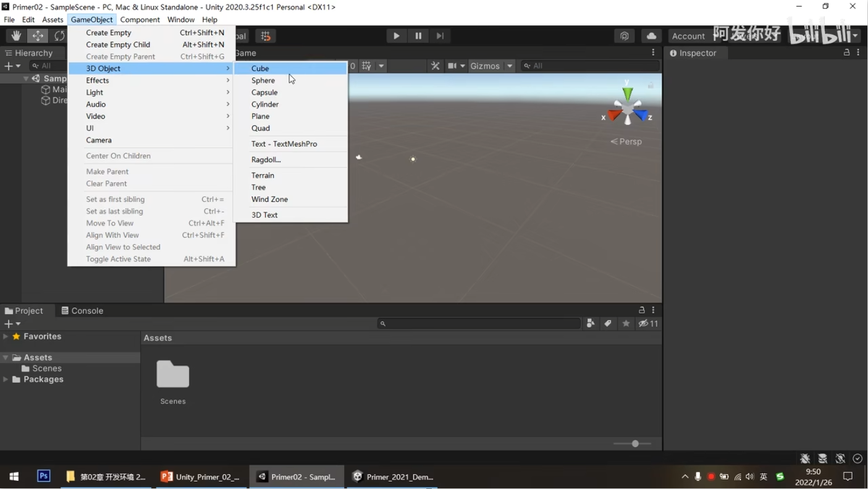The height and width of the screenshot is (489, 868).
Task: Expand Audio submenu
Action: pos(151,104)
